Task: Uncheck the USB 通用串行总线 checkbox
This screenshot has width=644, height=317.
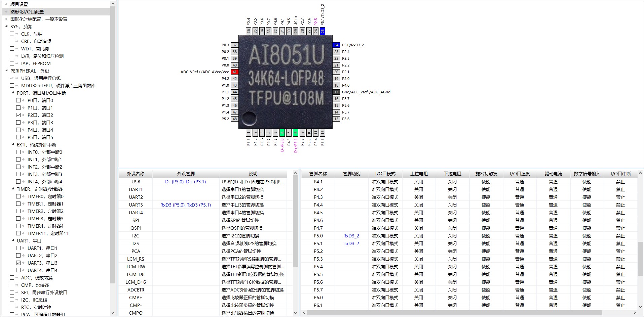Action: pos(12,78)
